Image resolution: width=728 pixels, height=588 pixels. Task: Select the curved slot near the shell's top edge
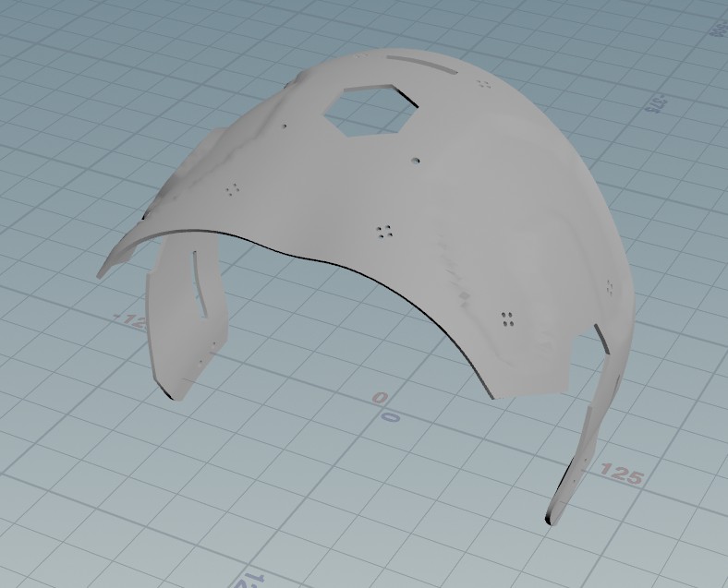tap(424, 65)
